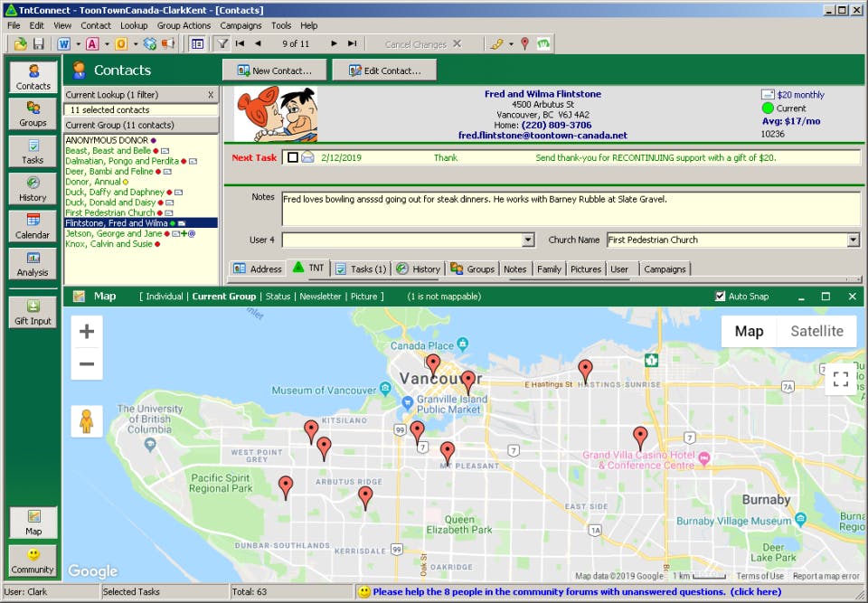This screenshot has height=603, width=868.
Task: Open the Group Actions menu
Action: coord(184,25)
